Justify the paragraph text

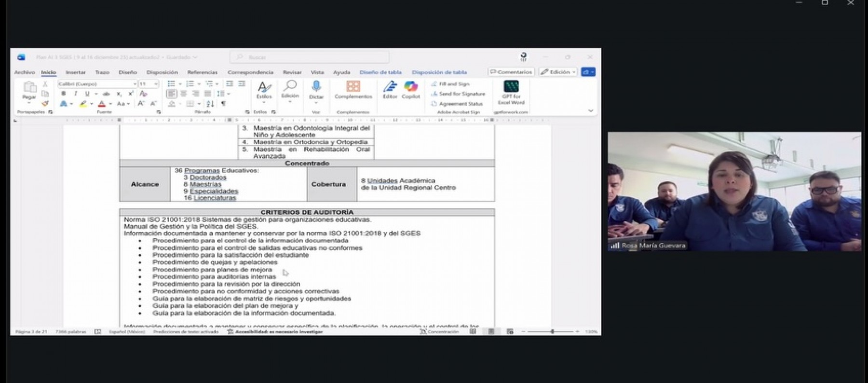pos(207,94)
